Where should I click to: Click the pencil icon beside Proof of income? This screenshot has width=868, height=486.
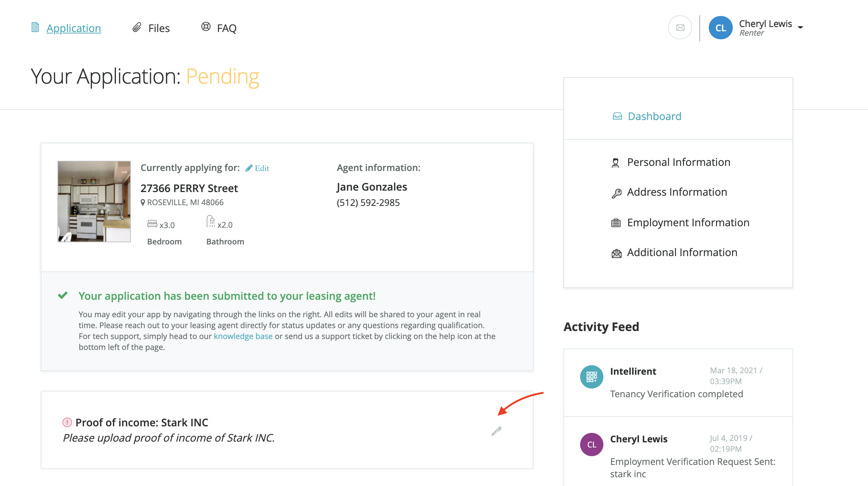tap(497, 431)
